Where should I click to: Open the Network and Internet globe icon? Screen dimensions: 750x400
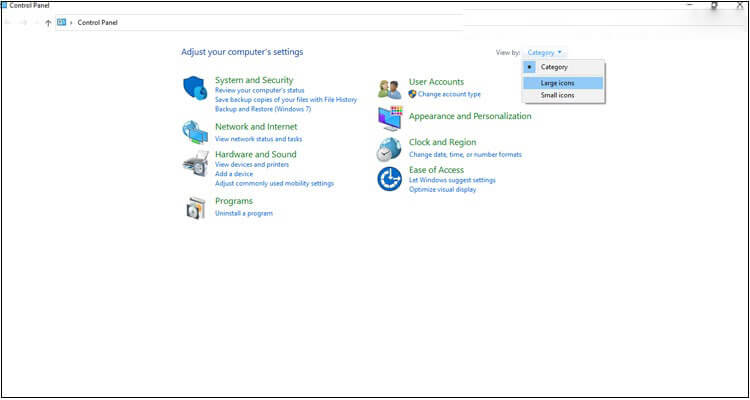pos(195,133)
